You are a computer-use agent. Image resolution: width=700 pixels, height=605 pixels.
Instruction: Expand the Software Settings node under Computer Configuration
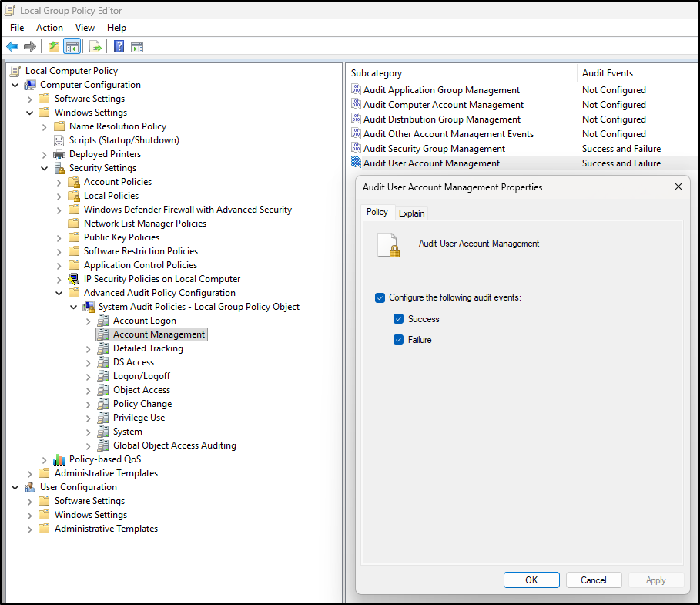point(29,99)
